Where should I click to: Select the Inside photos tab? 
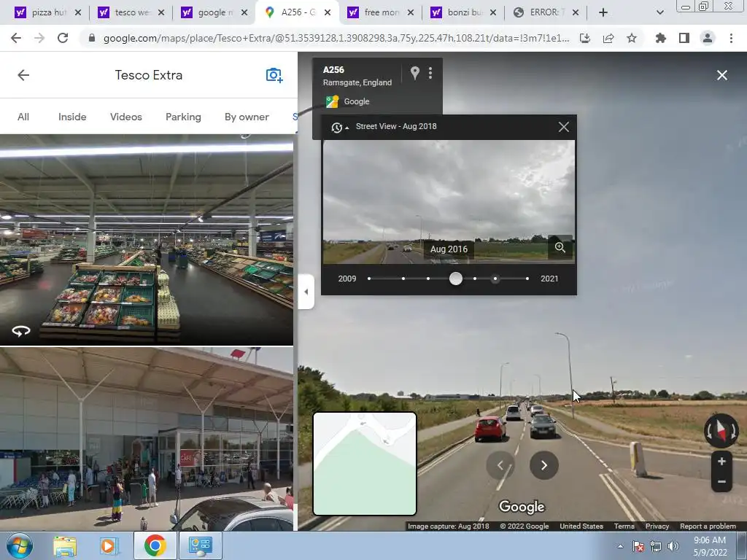(72, 117)
